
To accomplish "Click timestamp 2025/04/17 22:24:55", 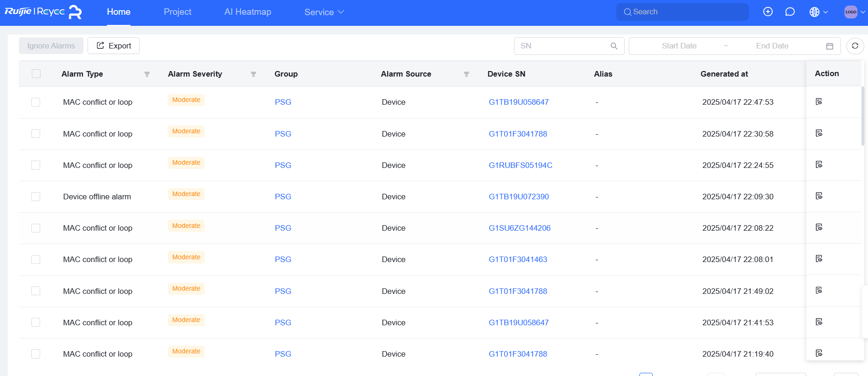I will tap(738, 165).
